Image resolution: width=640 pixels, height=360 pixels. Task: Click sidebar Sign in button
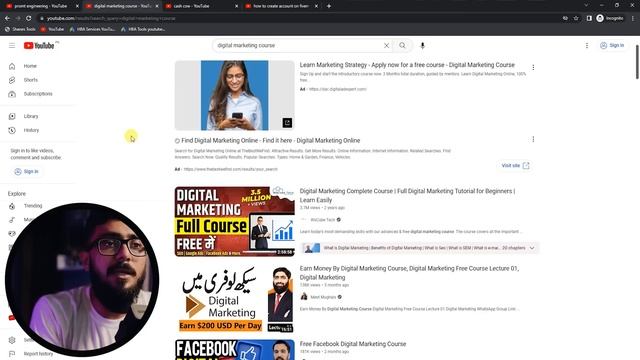[27, 171]
